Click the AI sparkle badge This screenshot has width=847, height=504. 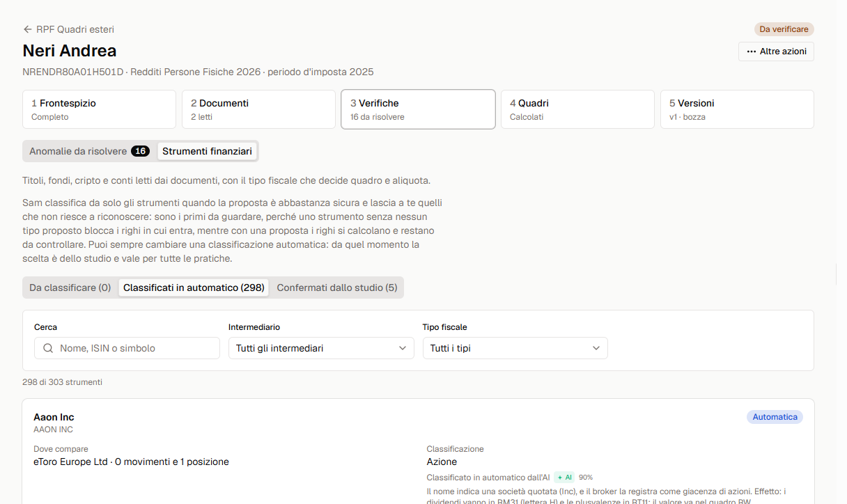(x=564, y=478)
